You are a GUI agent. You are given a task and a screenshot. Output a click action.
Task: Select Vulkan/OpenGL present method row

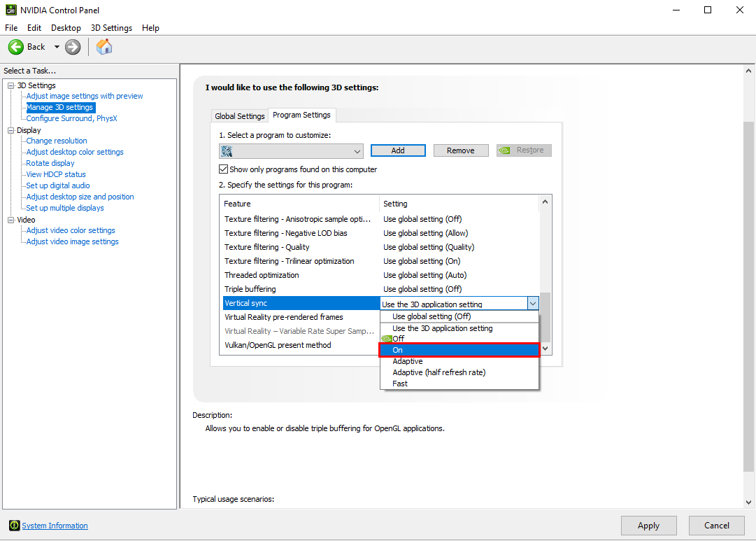[x=301, y=345]
